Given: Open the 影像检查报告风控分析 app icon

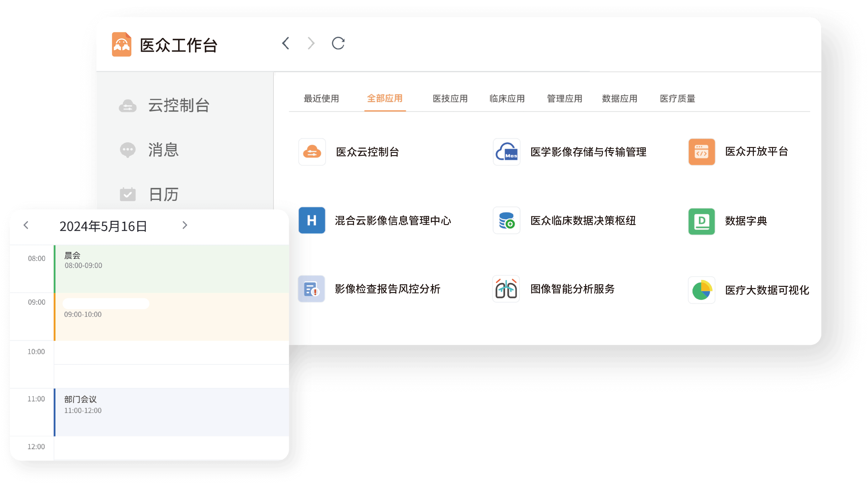Looking at the screenshot, I should click(x=311, y=289).
